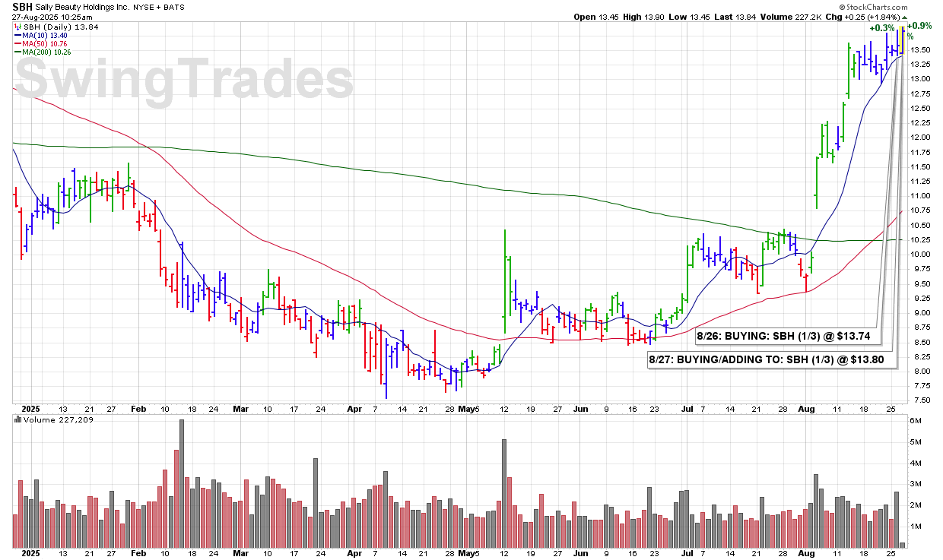Click the blue MA(10) legend line marker
This screenshot has height=560, width=943.
pos(16,35)
